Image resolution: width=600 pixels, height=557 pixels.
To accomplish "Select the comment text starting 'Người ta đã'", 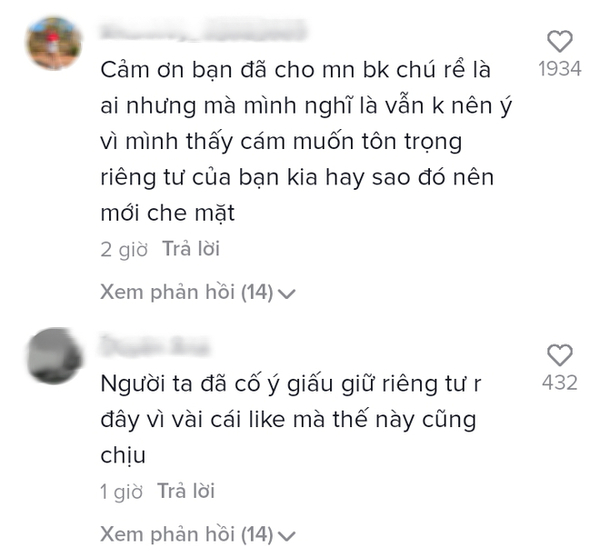I will tap(290, 420).
